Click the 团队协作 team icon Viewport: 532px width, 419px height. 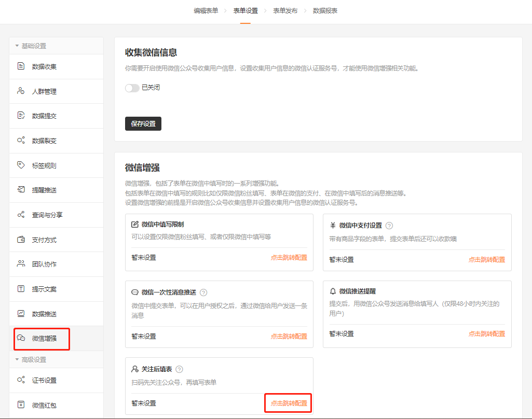point(21,264)
